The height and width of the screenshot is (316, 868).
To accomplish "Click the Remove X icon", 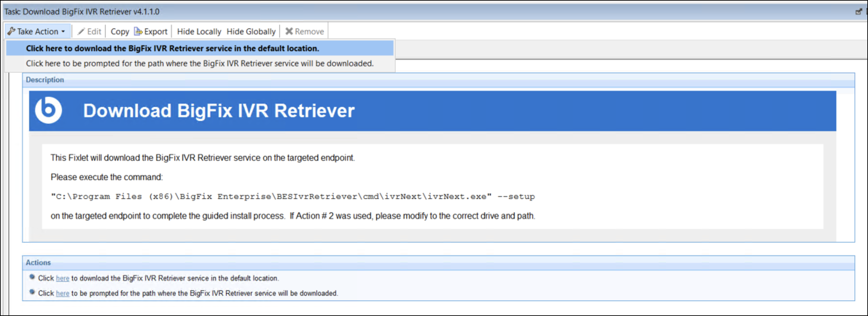I will tap(289, 31).
